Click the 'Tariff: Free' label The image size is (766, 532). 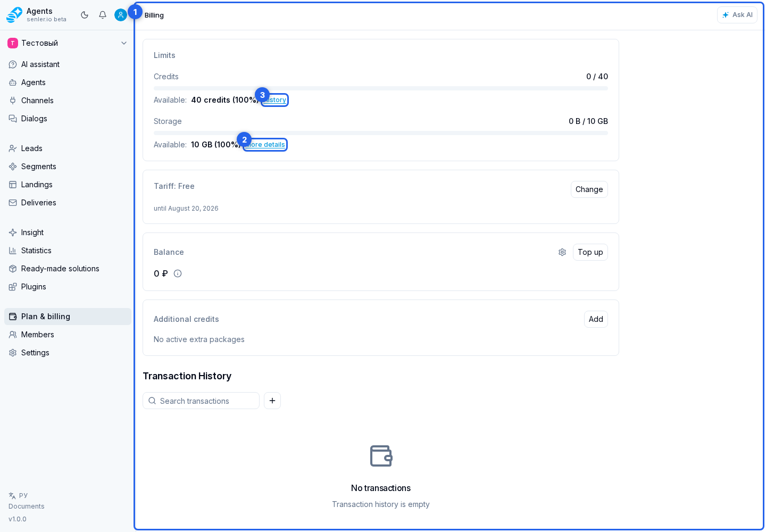(x=174, y=186)
